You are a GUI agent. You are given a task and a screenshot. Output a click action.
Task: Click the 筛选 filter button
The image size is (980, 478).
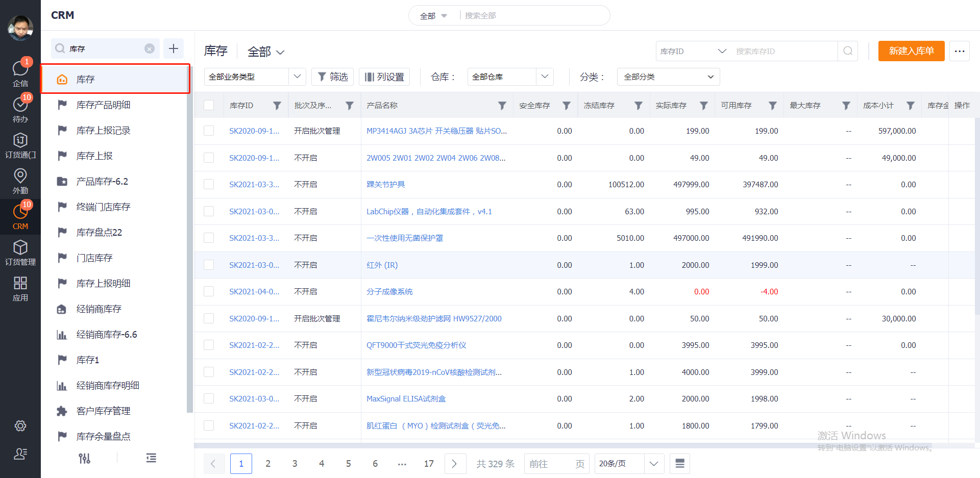pos(333,77)
